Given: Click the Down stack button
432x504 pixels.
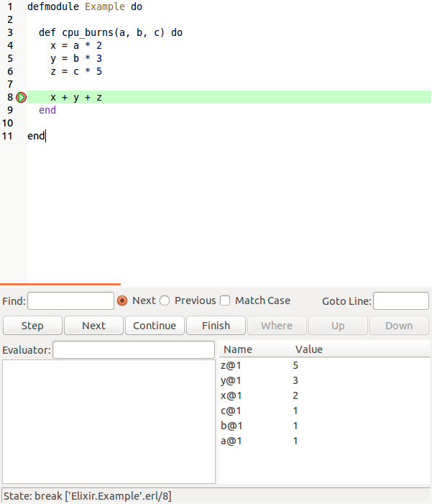Looking at the screenshot, I should point(399,326).
